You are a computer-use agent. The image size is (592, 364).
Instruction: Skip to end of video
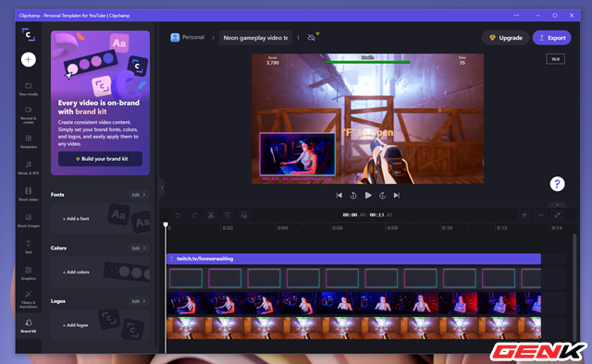[397, 195]
